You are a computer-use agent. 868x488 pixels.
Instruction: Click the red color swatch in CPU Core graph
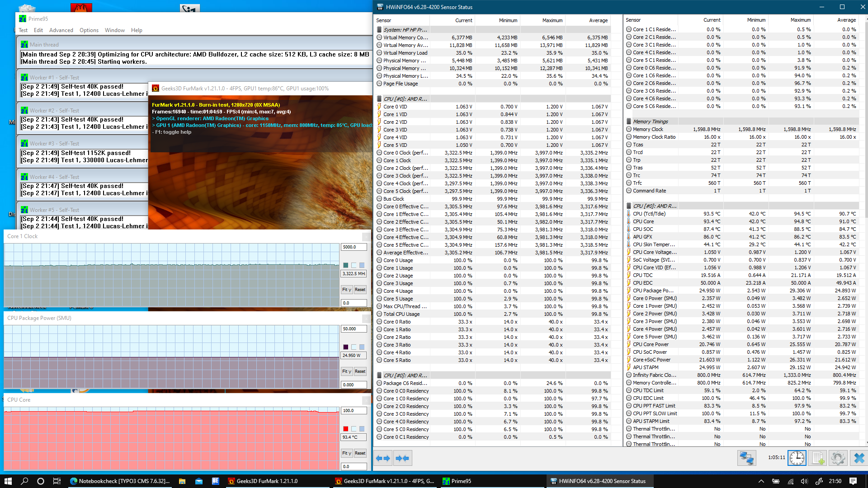(x=346, y=429)
